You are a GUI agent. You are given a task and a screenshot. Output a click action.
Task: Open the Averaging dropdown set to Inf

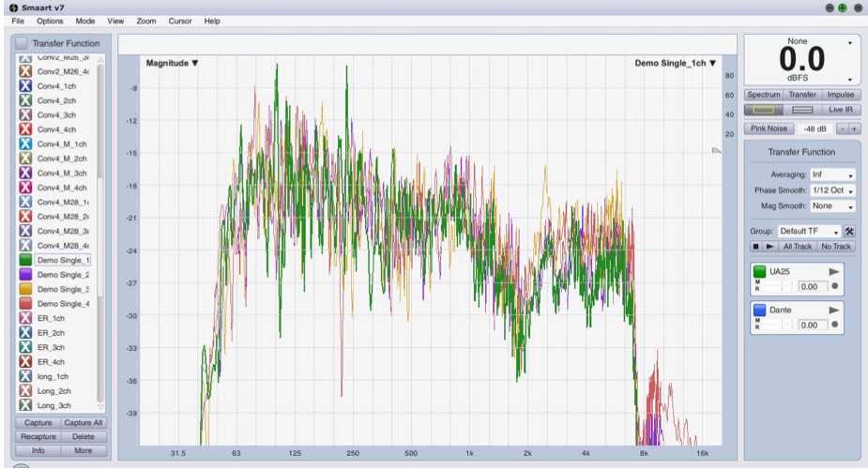832,174
